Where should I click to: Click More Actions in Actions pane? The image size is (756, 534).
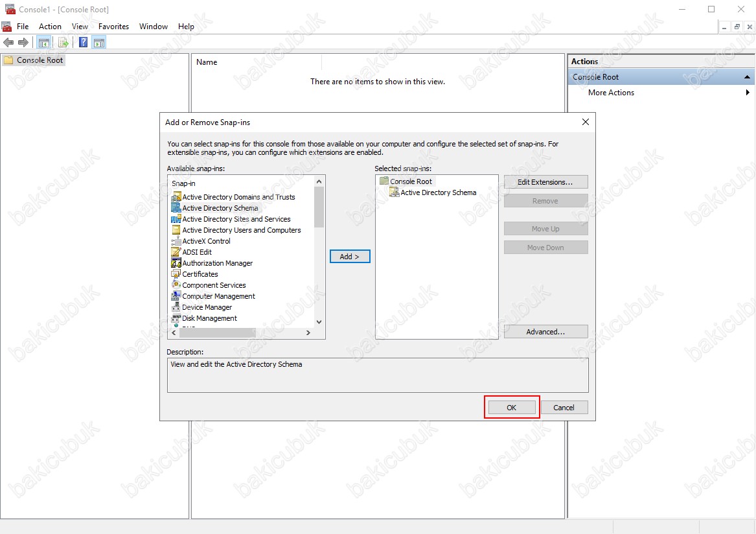611,93
